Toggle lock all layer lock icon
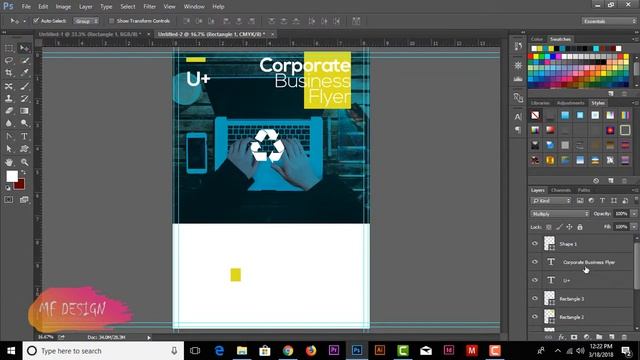The image size is (640, 360). (580, 227)
